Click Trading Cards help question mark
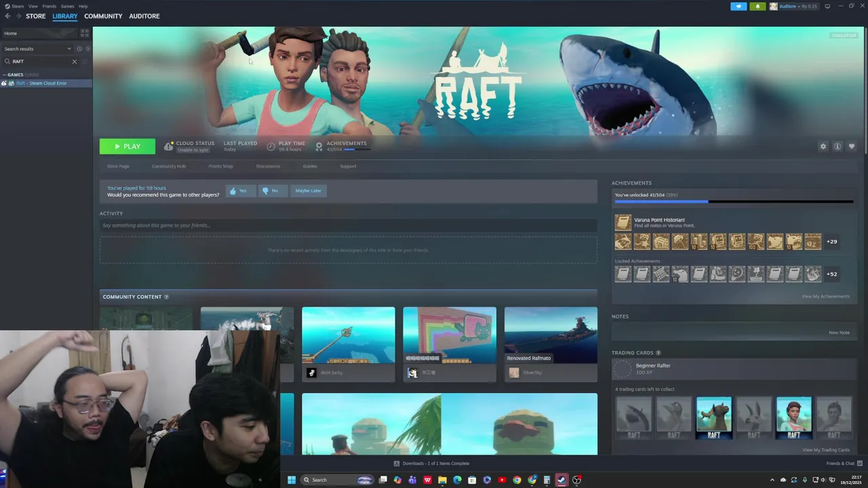 pyautogui.click(x=658, y=353)
